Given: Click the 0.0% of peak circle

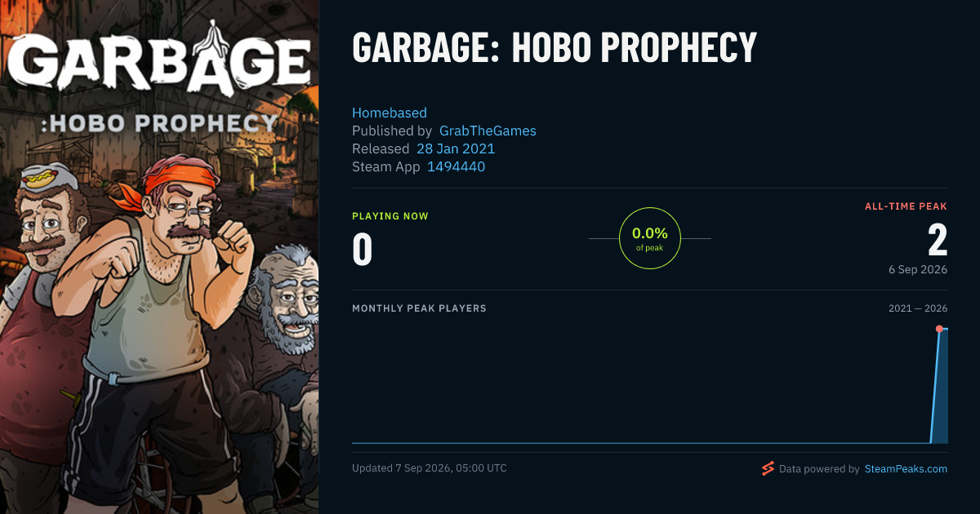Looking at the screenshot, I should click(650, 238).
